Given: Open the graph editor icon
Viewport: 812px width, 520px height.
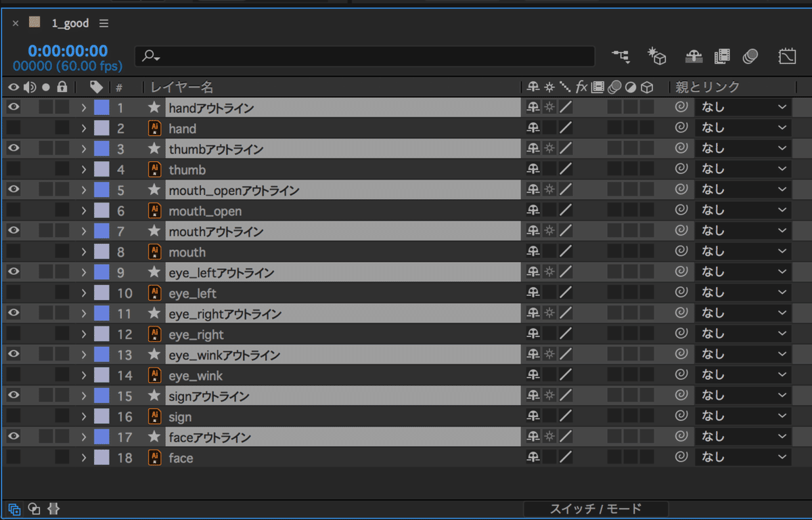Looking at the screenshot, I should (787, 56).
